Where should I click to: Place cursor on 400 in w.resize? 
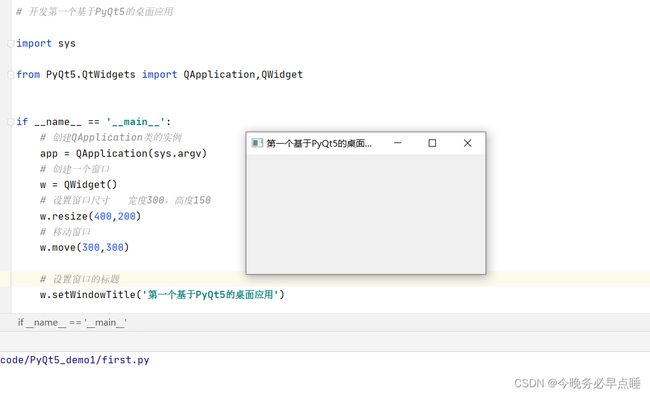coord(102,216)
